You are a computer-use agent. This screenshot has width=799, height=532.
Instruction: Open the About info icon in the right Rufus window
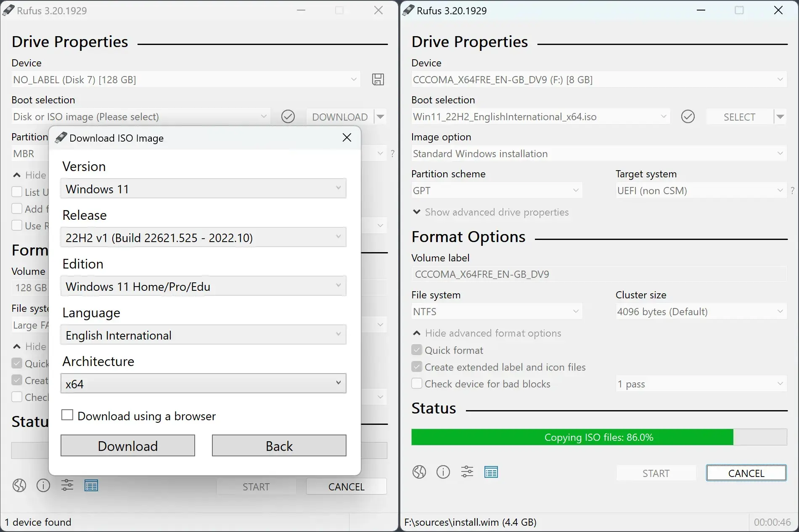point(443,472)
